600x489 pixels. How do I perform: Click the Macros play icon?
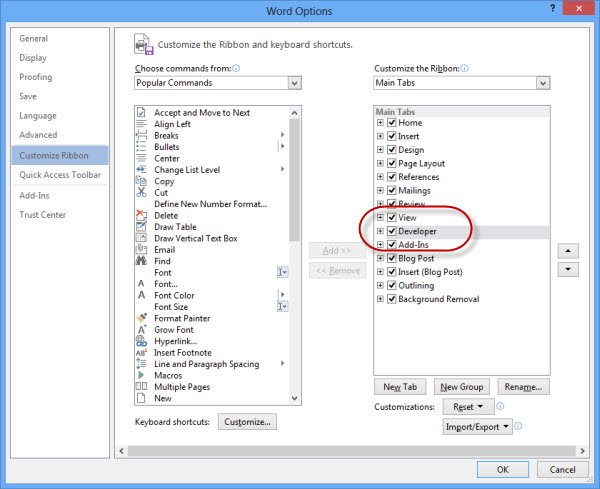point(141,375)
